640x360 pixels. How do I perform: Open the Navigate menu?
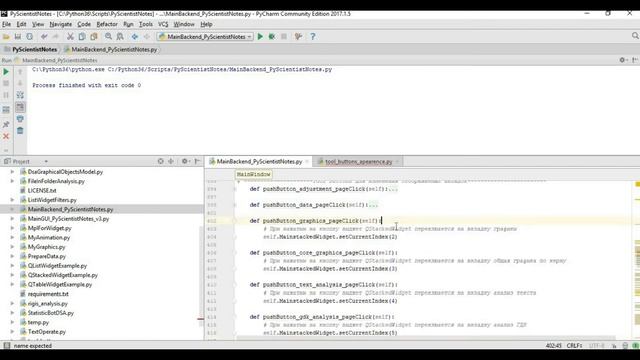[x=60, y=24]
